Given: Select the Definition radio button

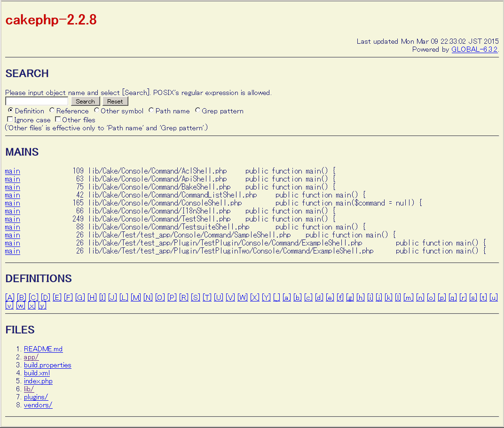Looking at the screenshot, I should point(11,111).
